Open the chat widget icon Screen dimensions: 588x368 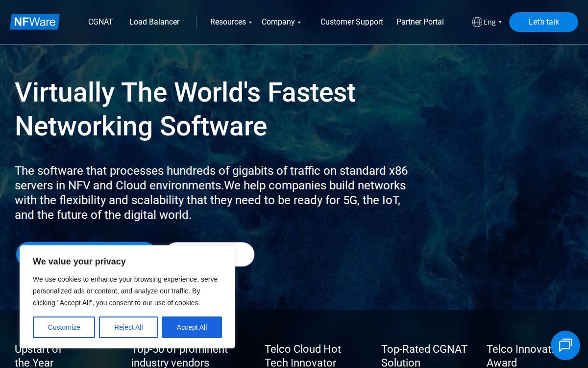pyautogui.click(x=565, y=345)
